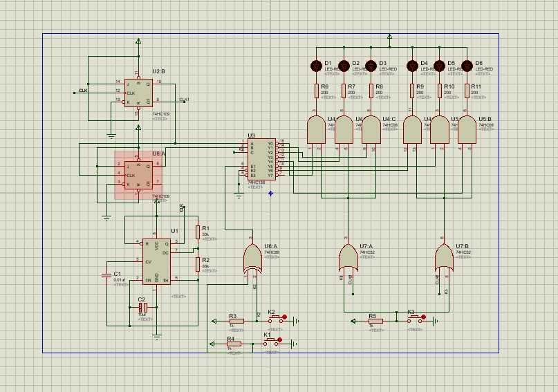Image resolution: width=558 pixels, height=392 pixels.
Task: Select electrolytic capacitor C2 symbol
Action: click(x=143, y=308)
